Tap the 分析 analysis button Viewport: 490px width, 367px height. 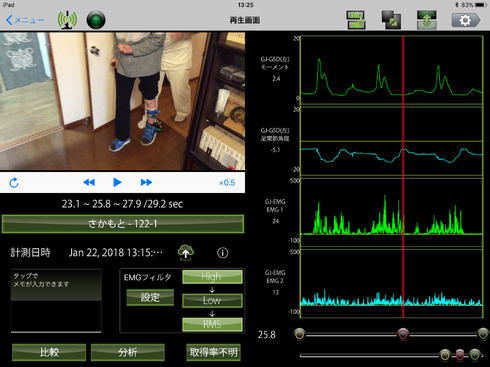point(128,352)
